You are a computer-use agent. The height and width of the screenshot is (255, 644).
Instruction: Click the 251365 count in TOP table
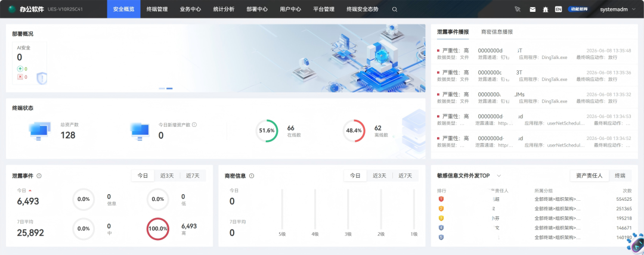point(623,209)
